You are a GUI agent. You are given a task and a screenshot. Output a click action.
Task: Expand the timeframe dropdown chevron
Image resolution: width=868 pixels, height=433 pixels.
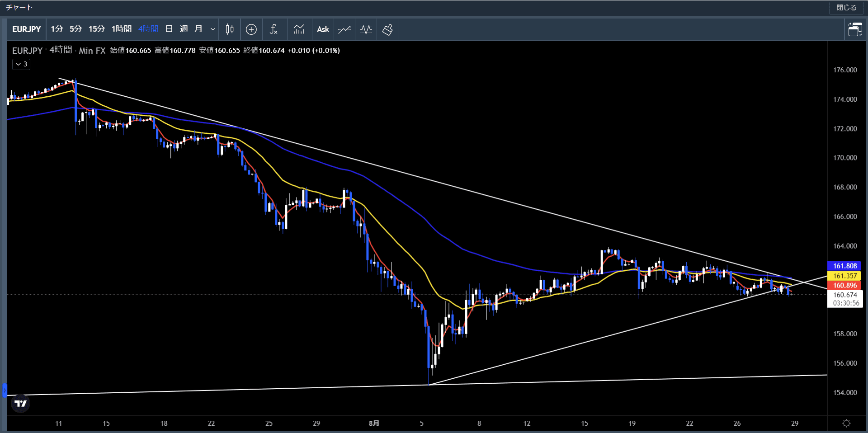tap(212, 29)
